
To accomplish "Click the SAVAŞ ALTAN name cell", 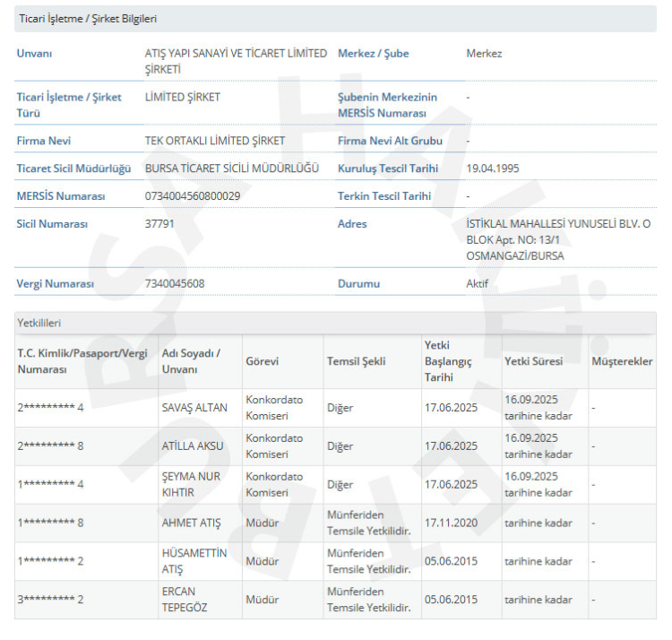I will (194, 408).
